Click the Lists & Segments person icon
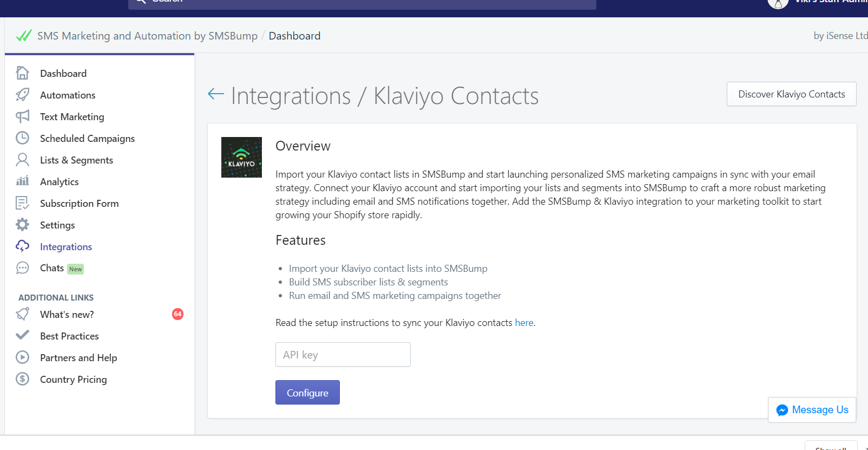Screen dimensions: 868x450 [x=22, y=160]
